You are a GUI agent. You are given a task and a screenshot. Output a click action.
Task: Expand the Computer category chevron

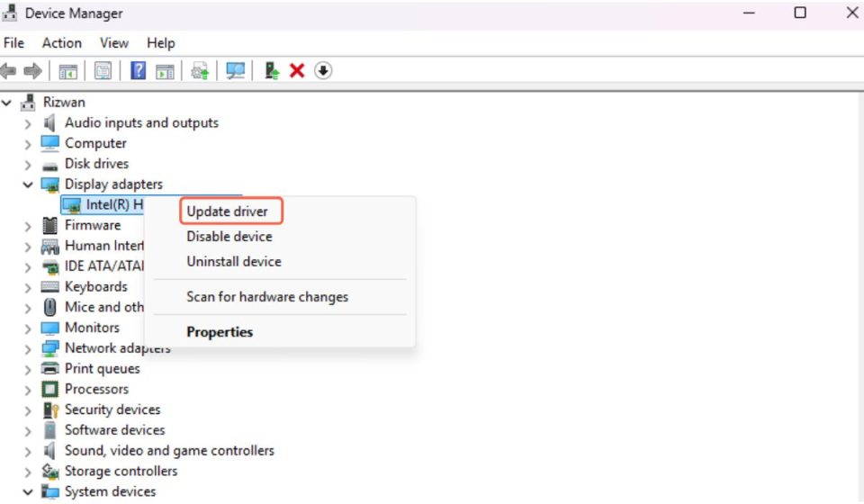[x=28, y=144]
